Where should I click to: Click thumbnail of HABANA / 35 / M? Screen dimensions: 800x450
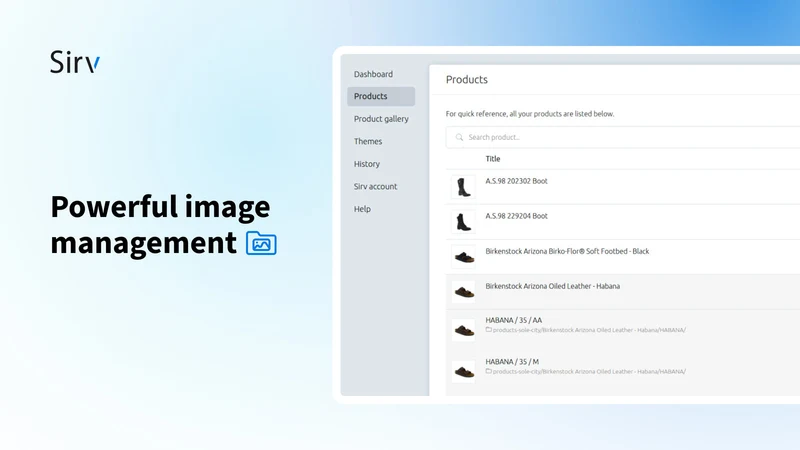(463, 372)
